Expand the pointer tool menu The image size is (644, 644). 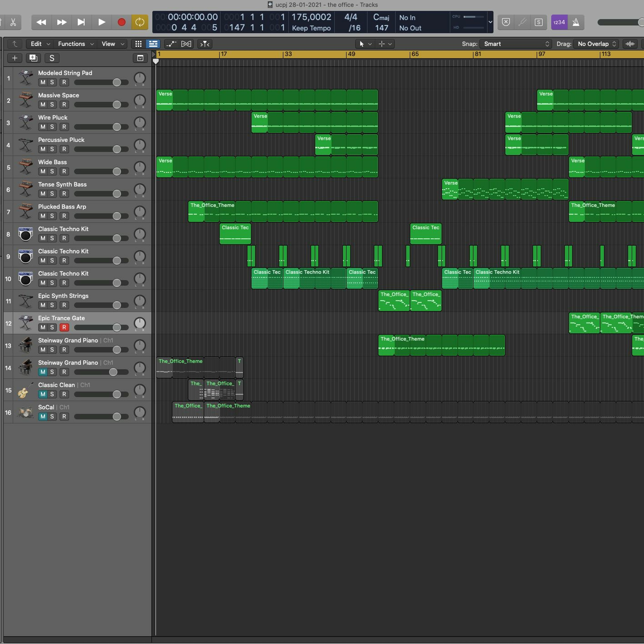click(x=365, y=44)
